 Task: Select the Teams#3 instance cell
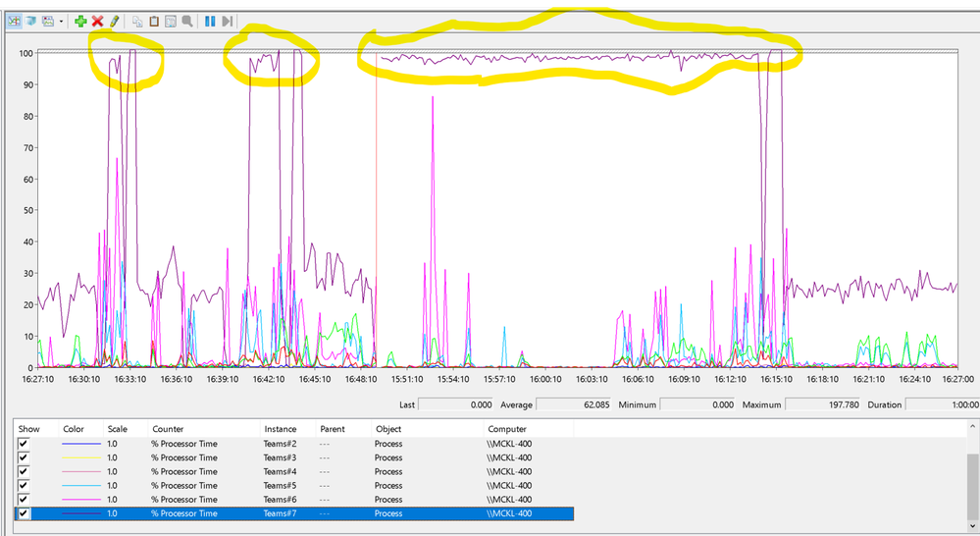(280, 457)
